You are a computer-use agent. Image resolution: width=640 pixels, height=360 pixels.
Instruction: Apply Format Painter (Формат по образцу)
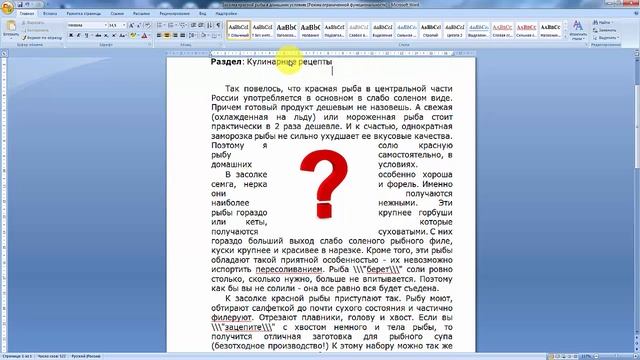point(42,38)
